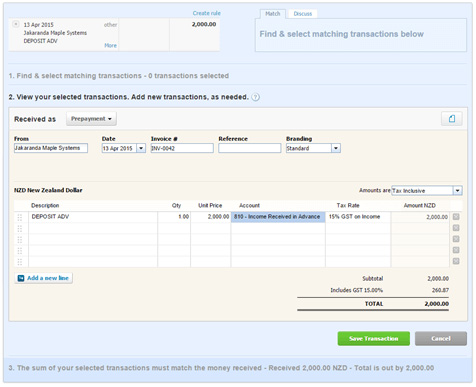Open the Create rule link
The height and width of the screenshot is (387, 476).
tap(207, 13)
